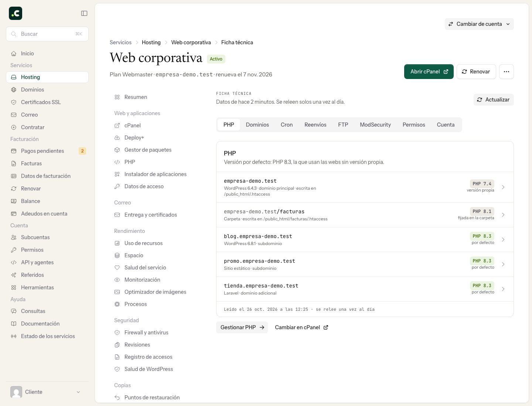The image size is (532, 406).
Task: Click the Certificados SSL shield icon
Action: pos(14,102)
